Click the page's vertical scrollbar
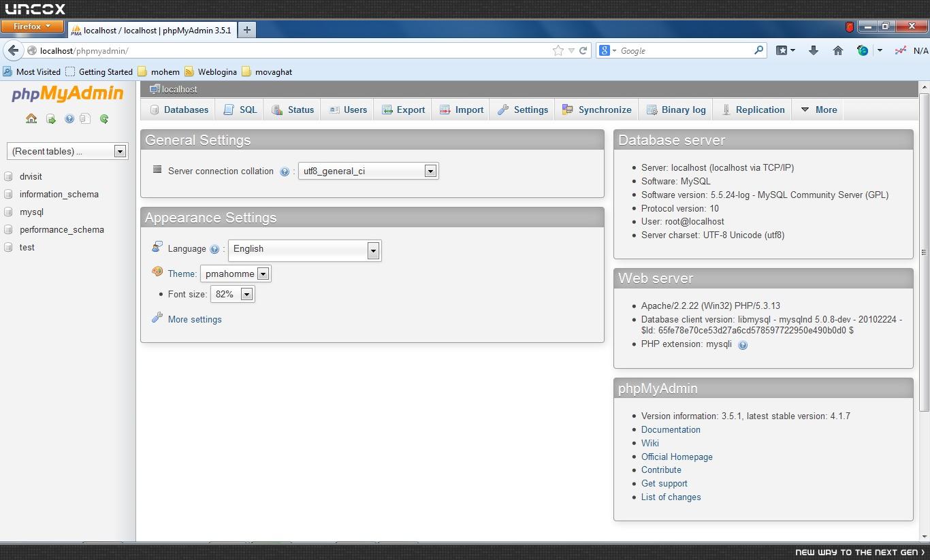The image size is (930, 560). tap(924, 252)
